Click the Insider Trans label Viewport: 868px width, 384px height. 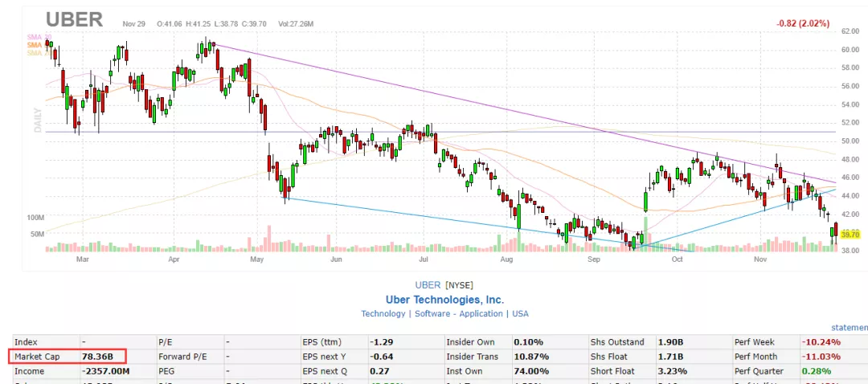coord(473,357)
